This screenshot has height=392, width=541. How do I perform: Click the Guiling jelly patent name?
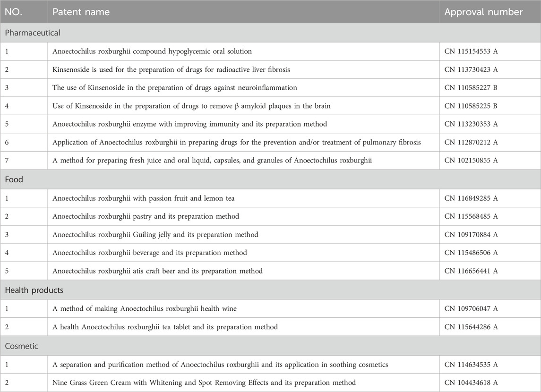click(x=155, y=234)
